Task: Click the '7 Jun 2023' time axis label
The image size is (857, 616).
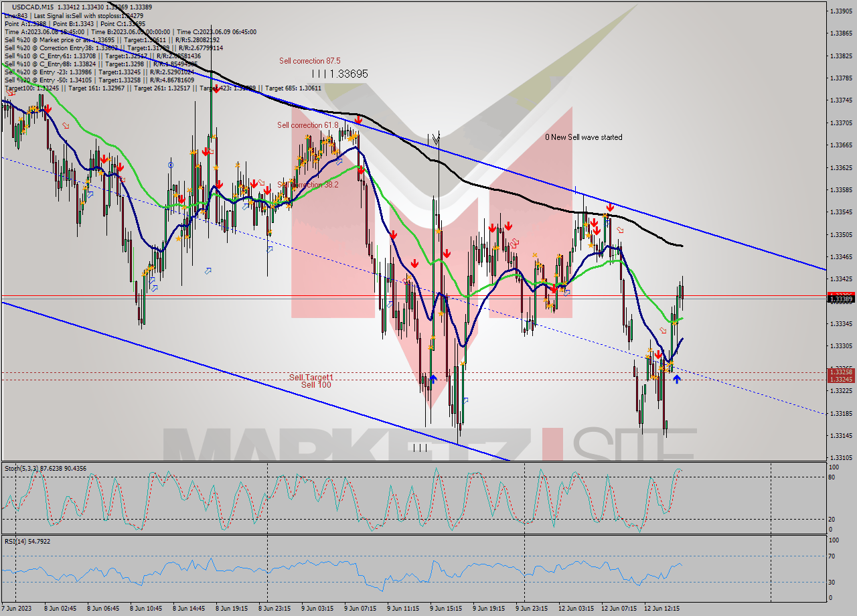Action: pos(16,609)
